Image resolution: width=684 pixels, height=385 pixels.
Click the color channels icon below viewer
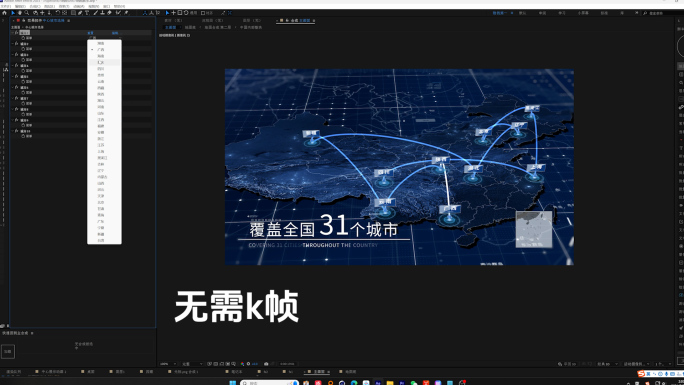click(242, 364)
